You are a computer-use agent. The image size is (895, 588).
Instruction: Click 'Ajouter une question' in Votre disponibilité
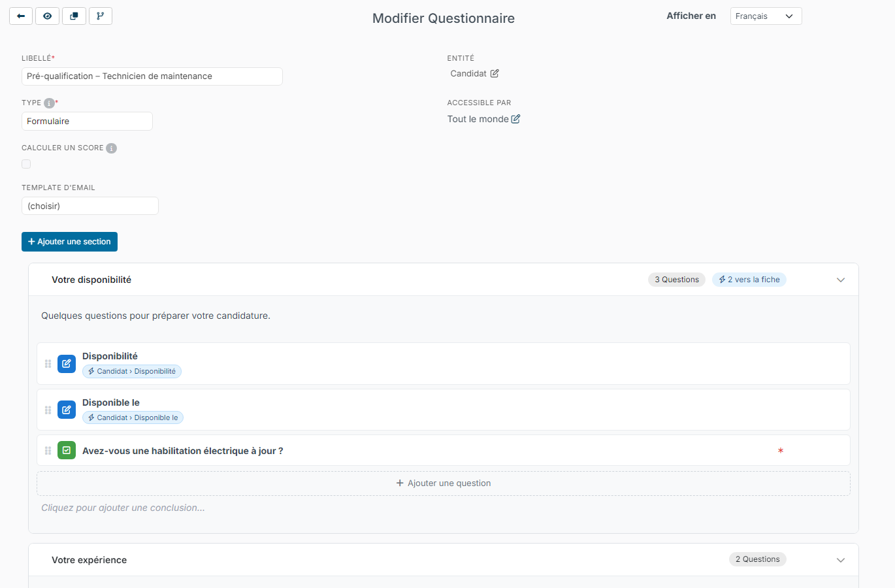[x=444, y=483]
